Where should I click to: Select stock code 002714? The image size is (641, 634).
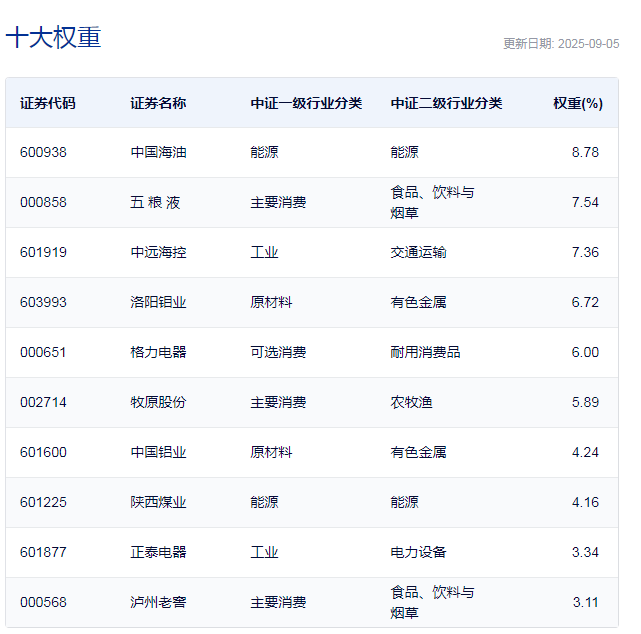43,402
